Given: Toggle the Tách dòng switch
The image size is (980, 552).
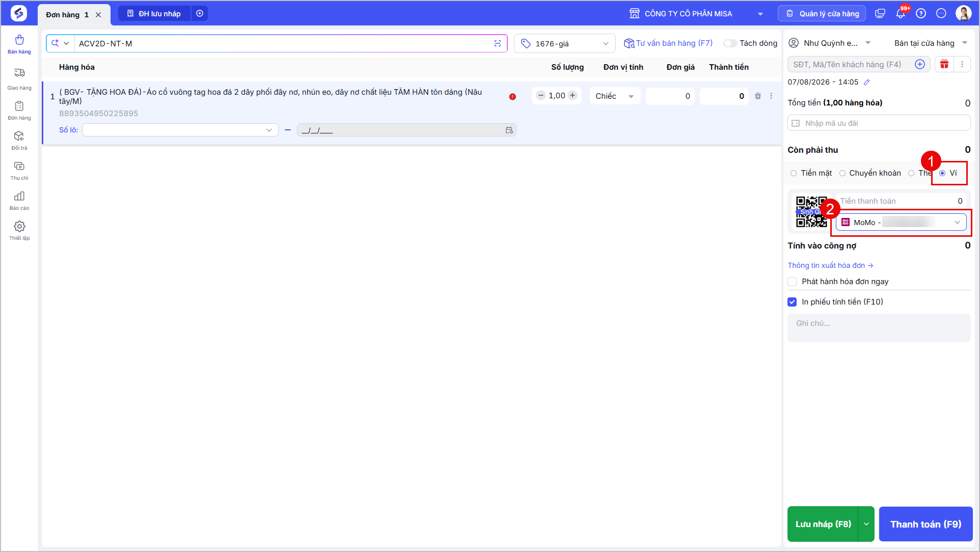Looking at the screenshot, I should (x=730, y=43).
